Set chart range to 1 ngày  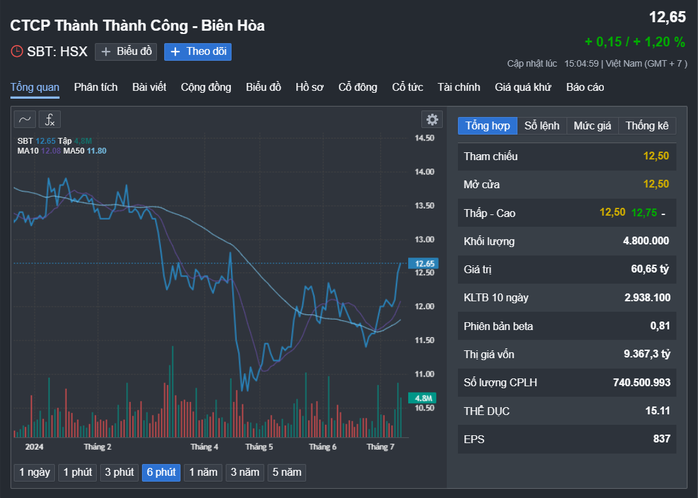(x=35, y=473)
